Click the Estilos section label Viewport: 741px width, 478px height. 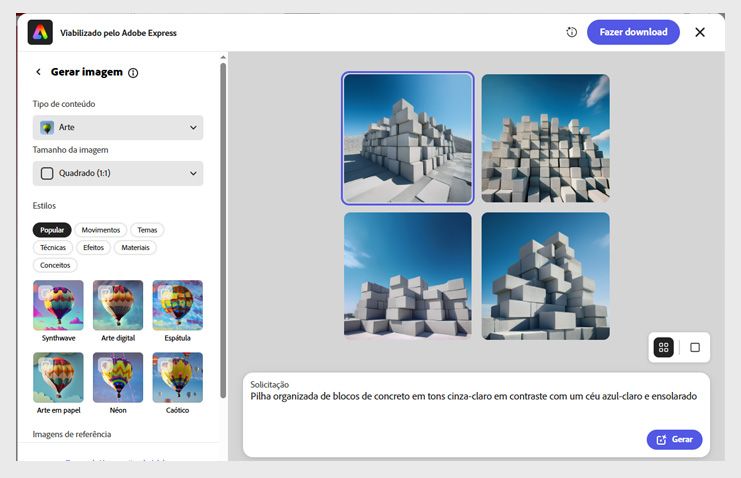pyautogui.click(x=44, y=206)
